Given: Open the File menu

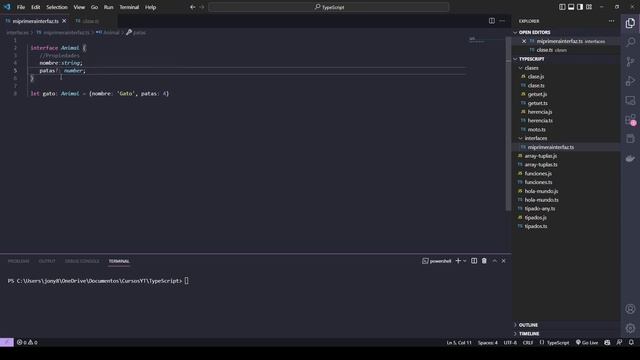Looking at the screenshot, I should (21, 7).
